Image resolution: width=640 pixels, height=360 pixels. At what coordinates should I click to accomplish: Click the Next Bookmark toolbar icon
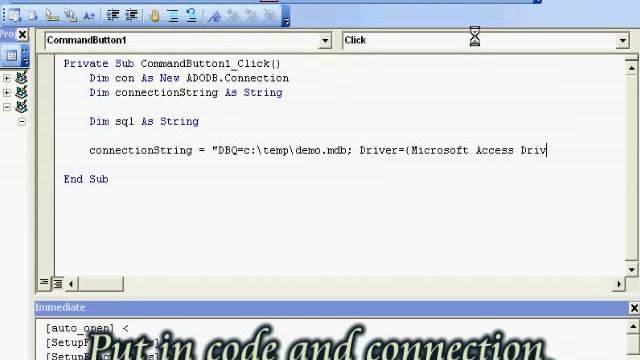pyautogui.click(x=233, y=16)
